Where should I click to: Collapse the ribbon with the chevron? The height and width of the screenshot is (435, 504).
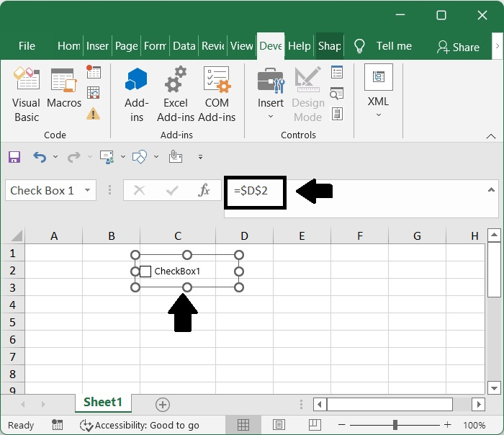pos(491,136)
